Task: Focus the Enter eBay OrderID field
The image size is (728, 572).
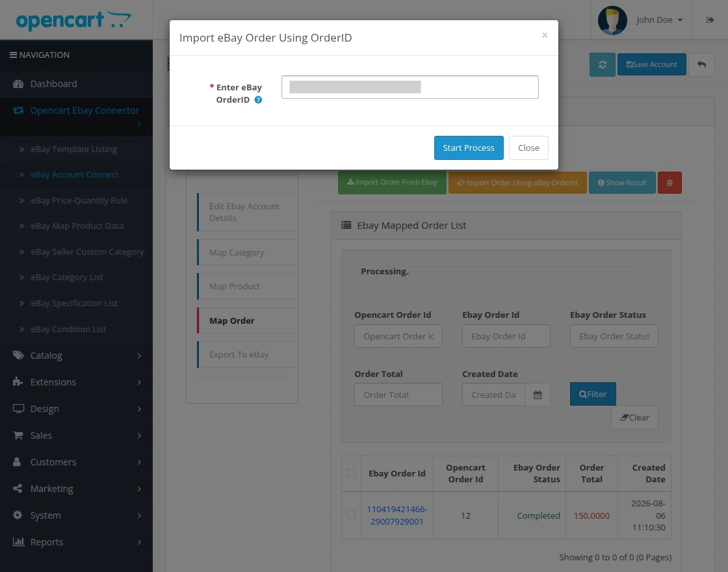Action: click(410, 87)
